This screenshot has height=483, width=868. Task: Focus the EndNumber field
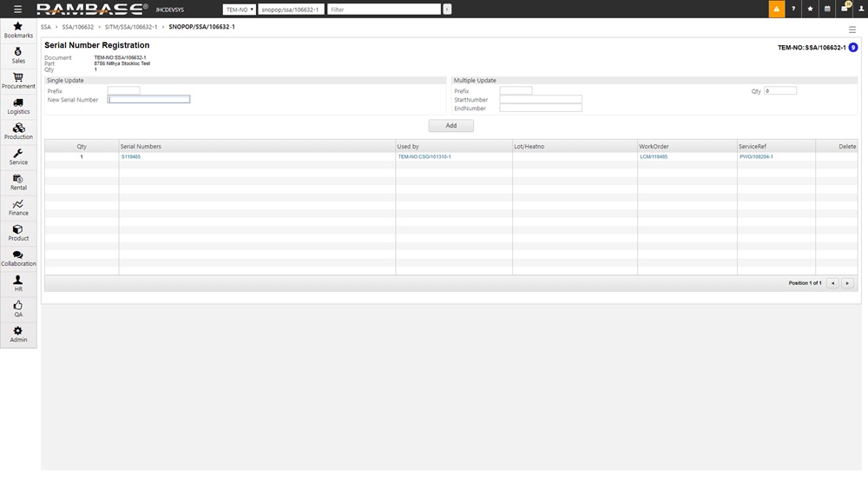540,108
